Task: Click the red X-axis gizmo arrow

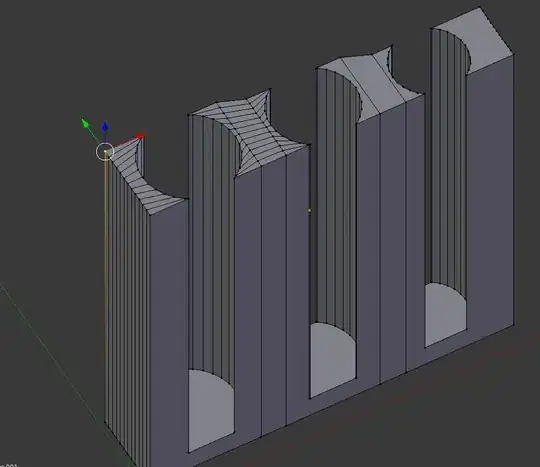Action: point(141,136)
